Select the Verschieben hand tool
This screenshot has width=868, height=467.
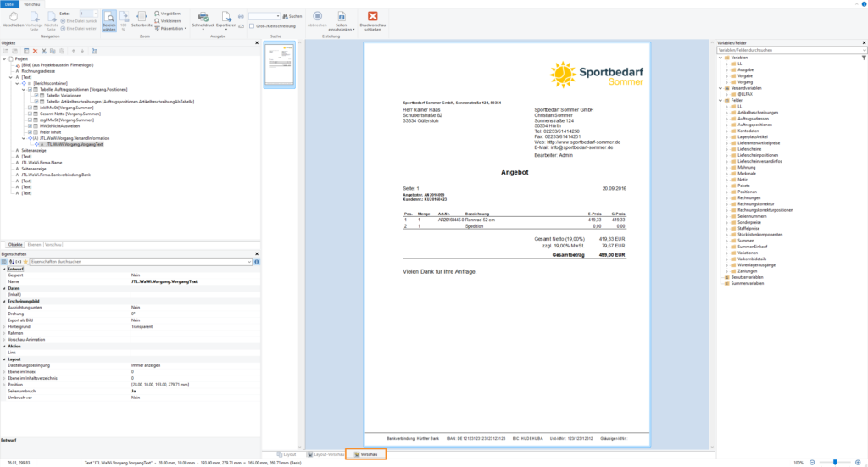(x=13, y=20)
